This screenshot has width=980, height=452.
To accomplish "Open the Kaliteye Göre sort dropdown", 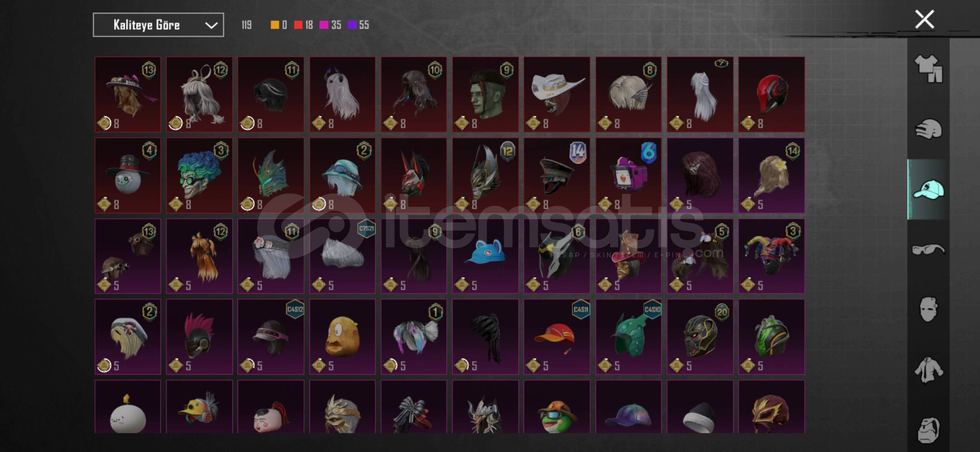I will pos(158,25).
